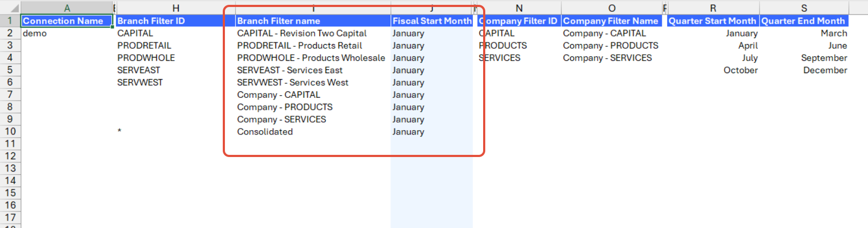
Task: Select row 17 header
Action: click(10, 218)
